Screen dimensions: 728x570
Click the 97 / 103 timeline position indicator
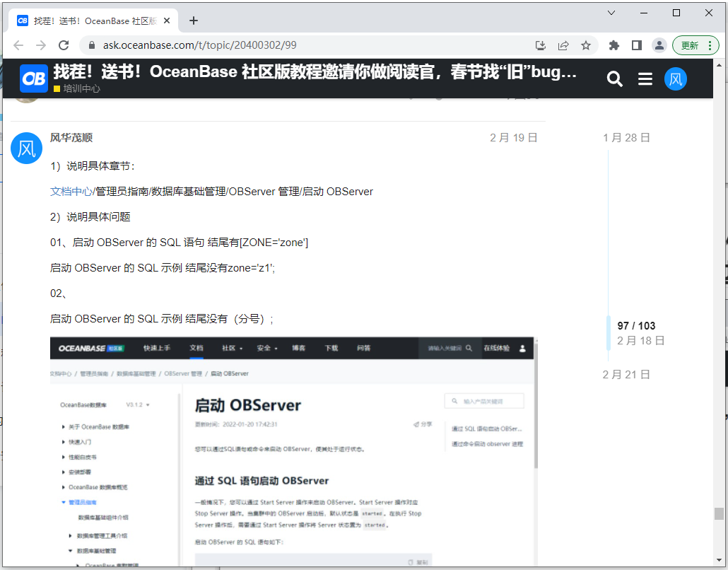pyautogui.click(x=636, y=325)
